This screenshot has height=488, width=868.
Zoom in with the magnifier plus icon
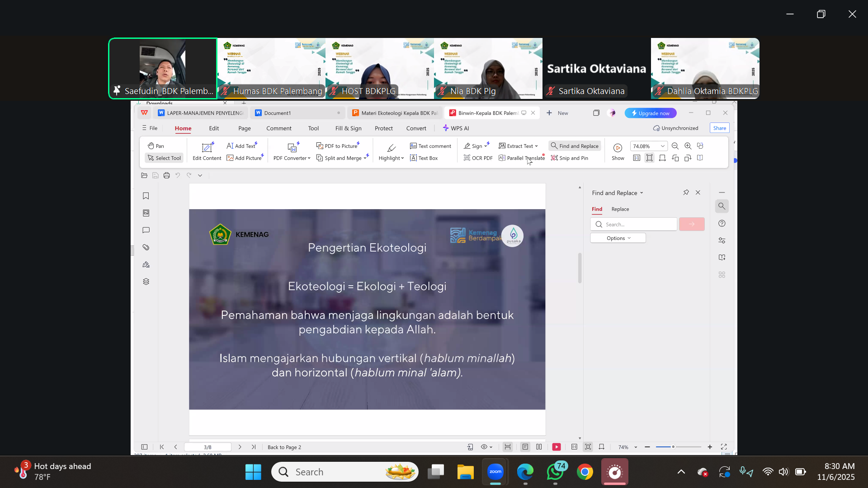click(x=688, y=145)
